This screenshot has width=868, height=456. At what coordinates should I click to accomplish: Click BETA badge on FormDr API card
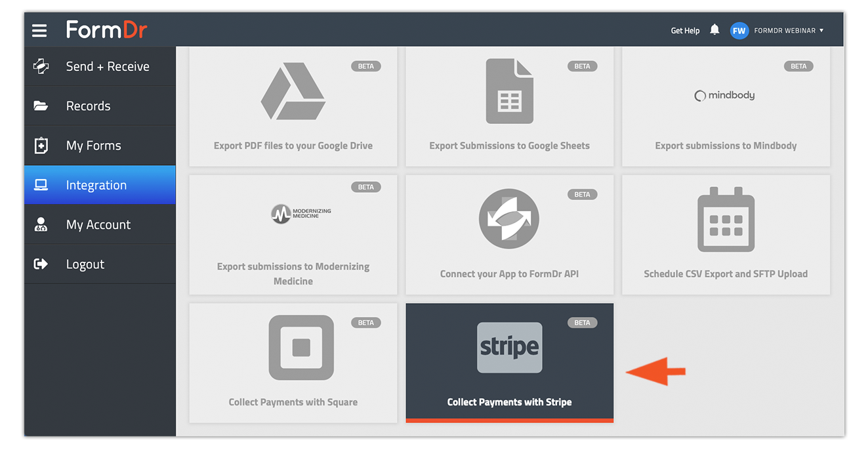tap(582, 194)
